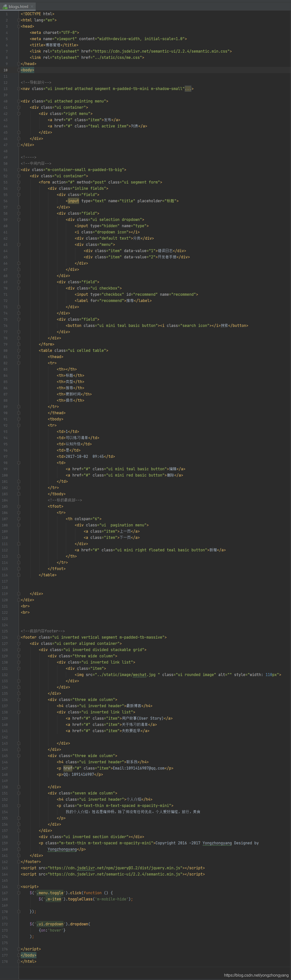Image resolution: width=291 pixels, height=980 pixels.
Task: Click the folded '...' placeholder in the nav tag
Action: 188,89
